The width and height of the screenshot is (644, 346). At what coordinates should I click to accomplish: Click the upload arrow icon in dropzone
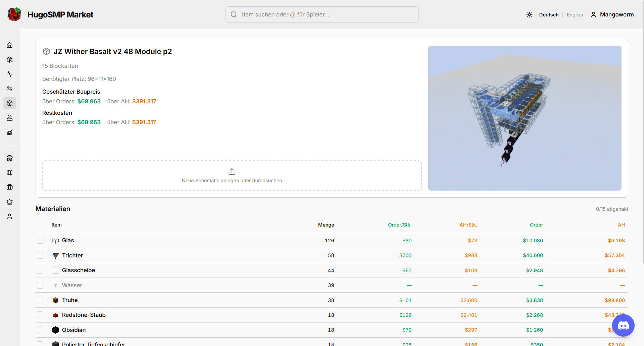pyautogui.click(x=232, y=171)
